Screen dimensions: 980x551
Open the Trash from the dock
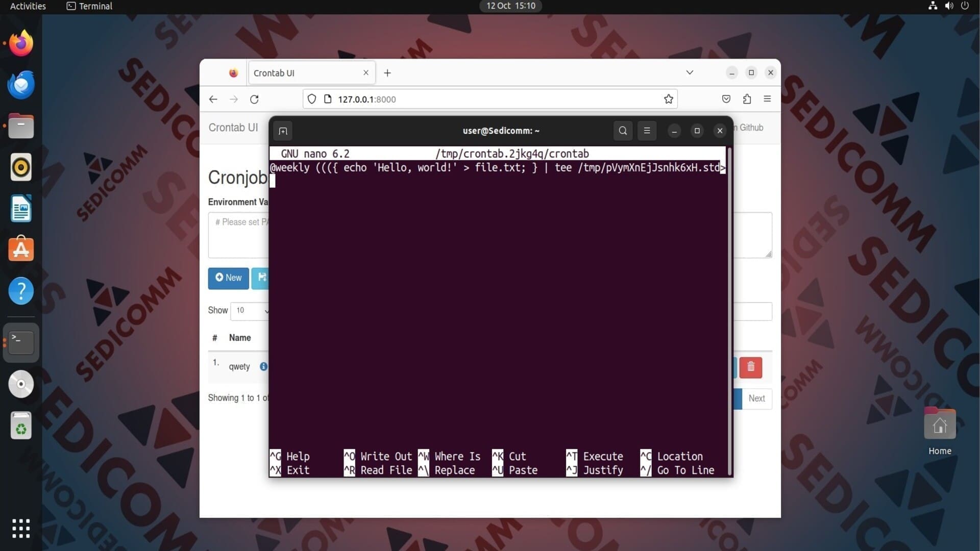(x=21, y=425)
